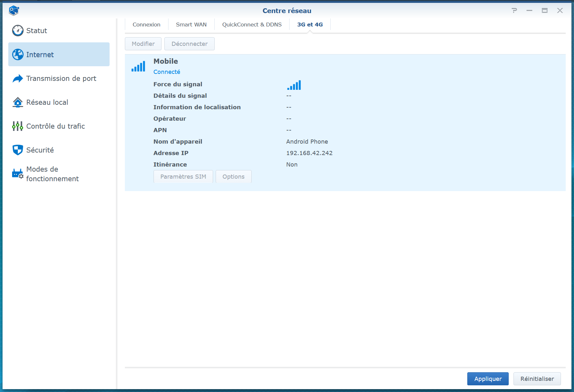Viewport: 574px width, 392px height.
Task: Click the Internet globe icon
Action: (18, 54)
